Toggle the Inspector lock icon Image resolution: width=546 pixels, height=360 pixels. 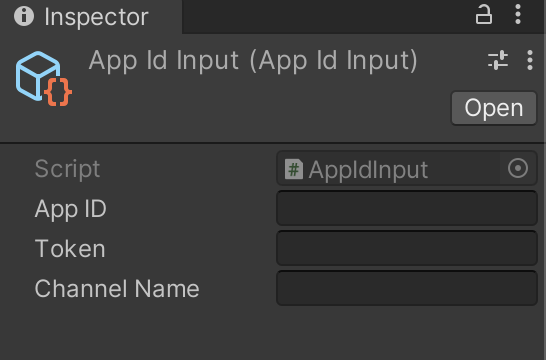(x=484, y=15)
